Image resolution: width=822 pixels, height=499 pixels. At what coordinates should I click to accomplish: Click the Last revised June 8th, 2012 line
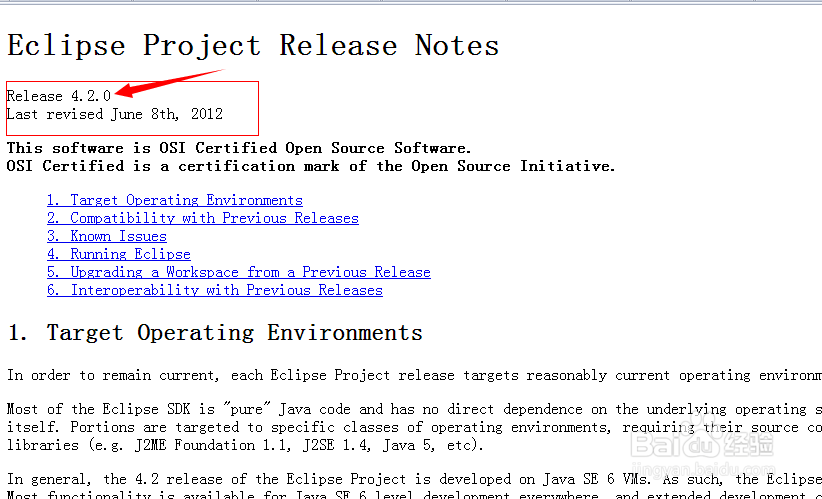click(x=115, y=114)
